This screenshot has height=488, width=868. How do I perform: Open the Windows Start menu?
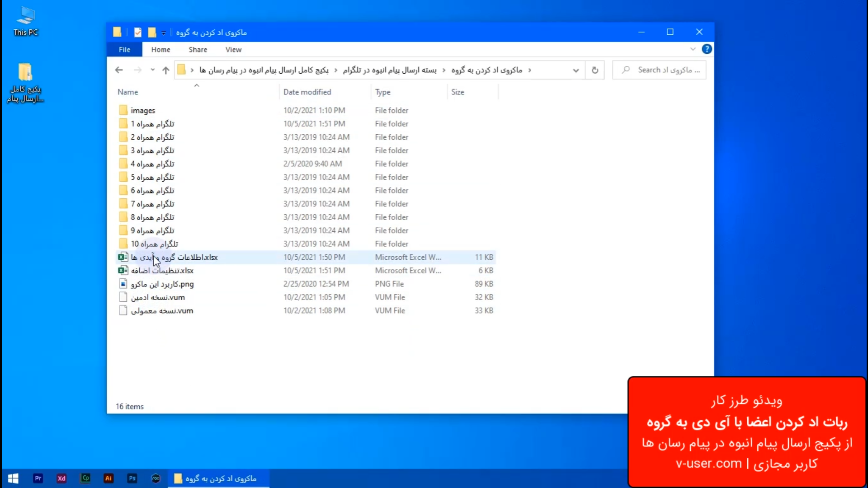[13, 478]
